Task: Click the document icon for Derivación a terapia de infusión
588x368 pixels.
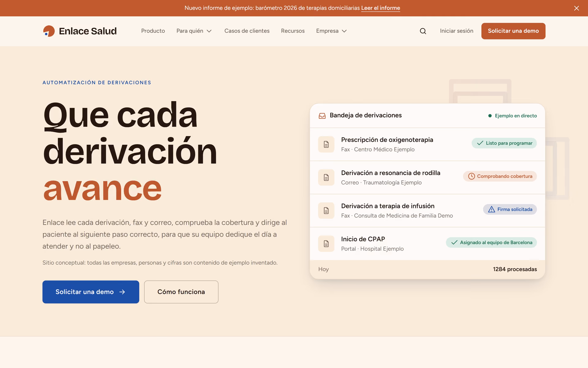Action: click(x=326, y=211)
